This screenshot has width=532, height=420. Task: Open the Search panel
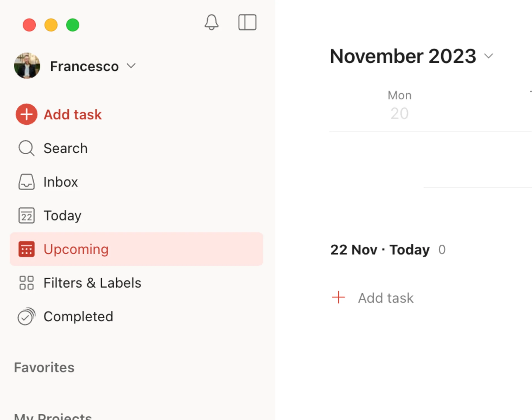click(65, 148)
